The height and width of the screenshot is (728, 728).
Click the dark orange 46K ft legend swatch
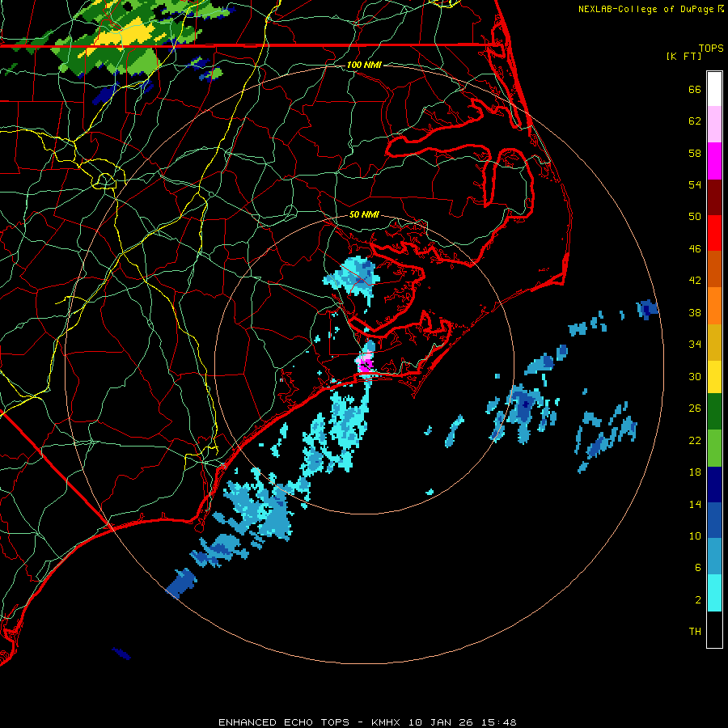tap(714, 269)
